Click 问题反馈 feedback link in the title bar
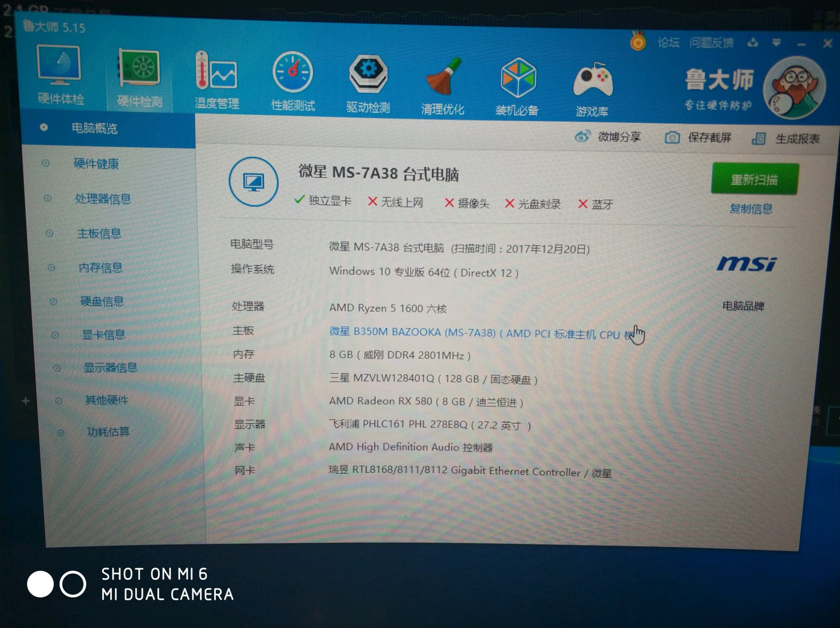The height and width of the screenshot is (628, 840). [711, 43]
